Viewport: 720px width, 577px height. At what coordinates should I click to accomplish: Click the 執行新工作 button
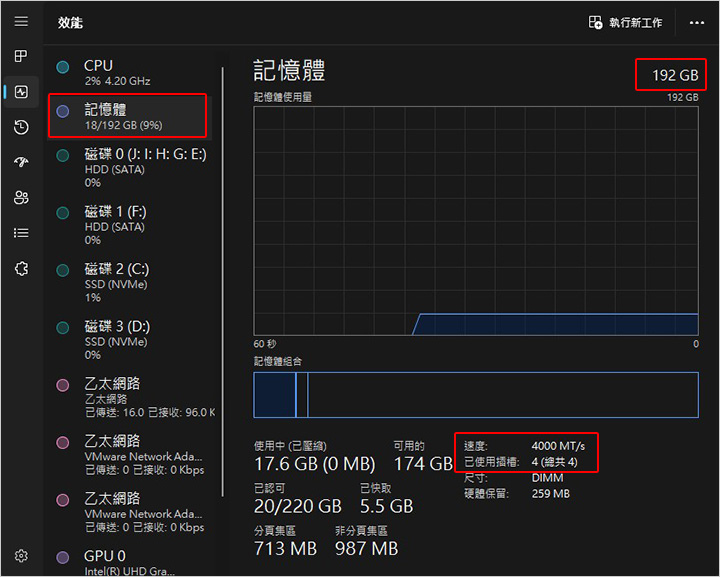pyautogui.click(x=625, y=22)
